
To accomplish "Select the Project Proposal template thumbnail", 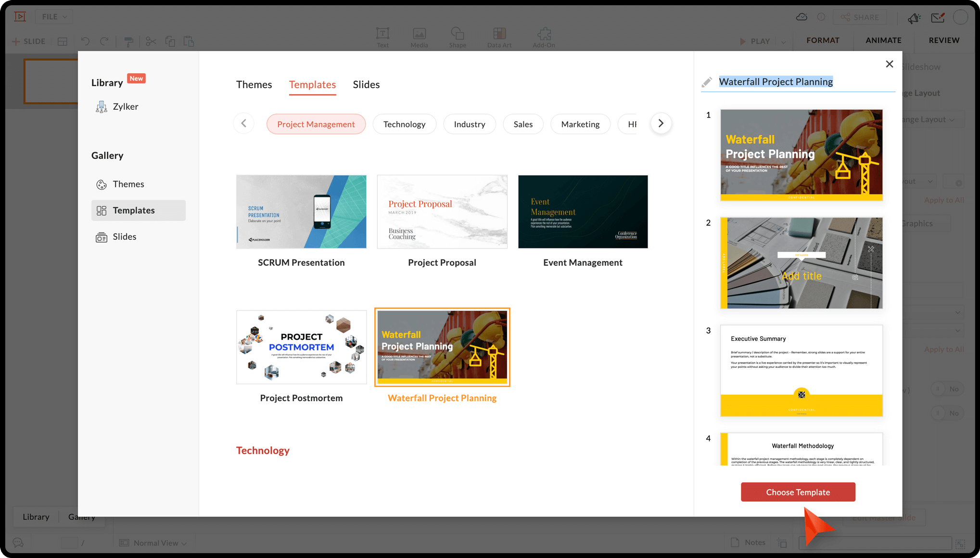I will pos(442,212).
